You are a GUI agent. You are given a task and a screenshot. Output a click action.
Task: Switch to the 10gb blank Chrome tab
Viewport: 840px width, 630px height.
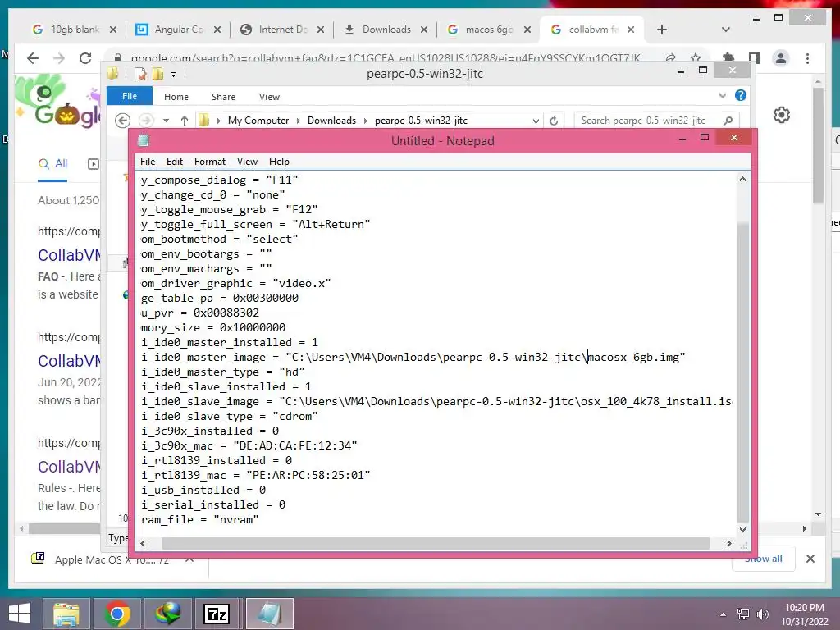pyautogui.click(x=74, y=30)
